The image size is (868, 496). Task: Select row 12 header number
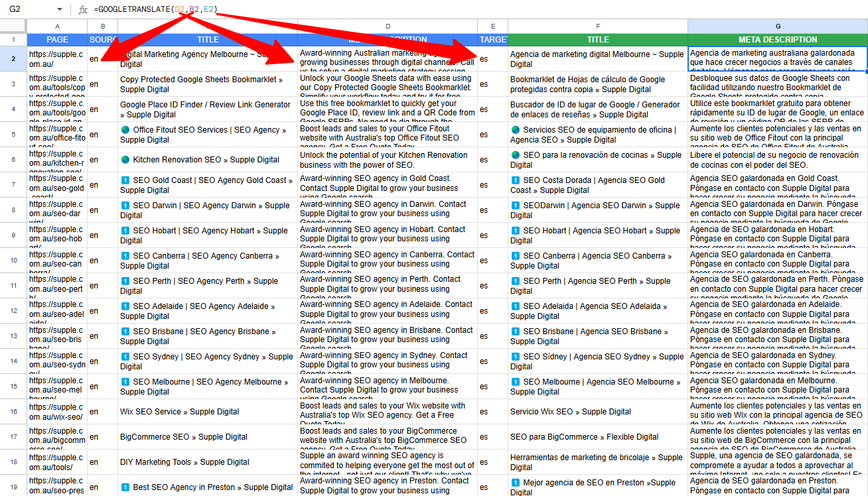pyautogui.click(x=13, y=311)
